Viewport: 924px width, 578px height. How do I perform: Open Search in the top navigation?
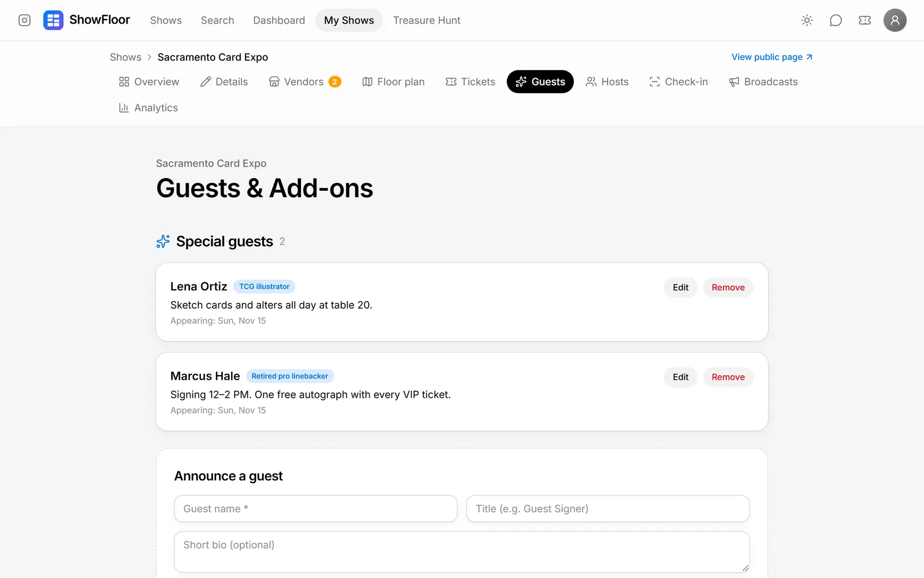pyautogui.click(x=218, y=20)
